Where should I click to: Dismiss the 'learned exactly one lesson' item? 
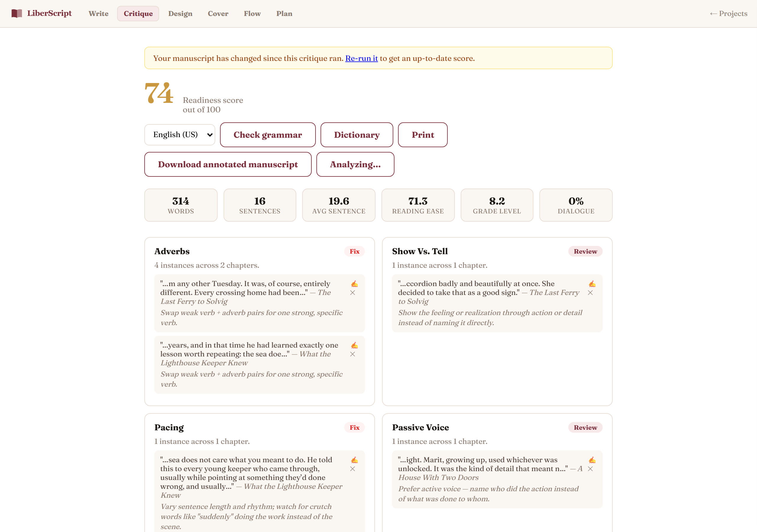(352, 354)
